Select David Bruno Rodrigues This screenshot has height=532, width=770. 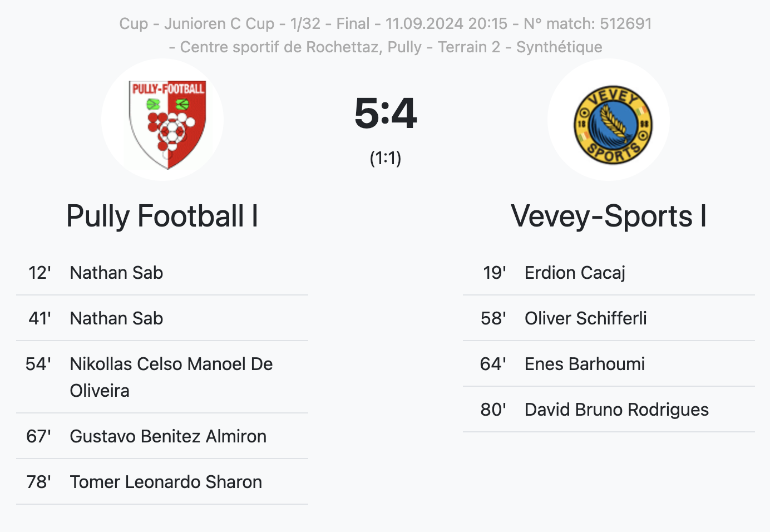pyautogui.click(x=616, y=410)
